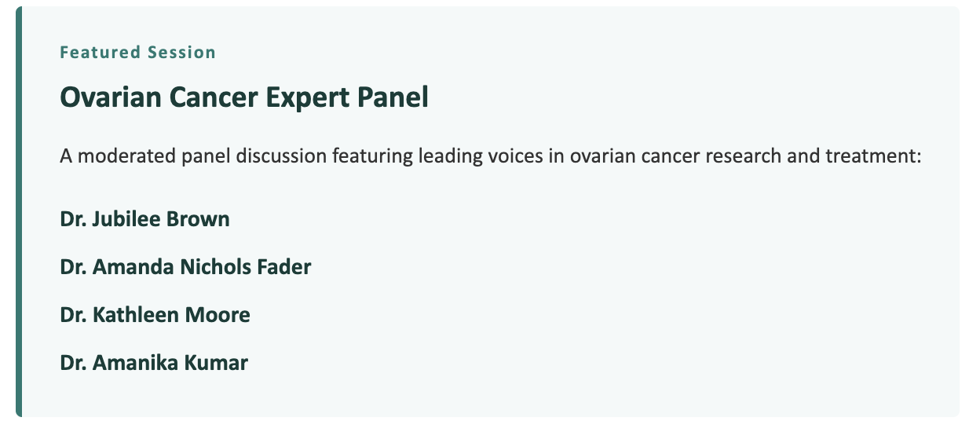Click the Featured Session label
Viewport: 980px width, 443px height.
pyautogui.click(x=137, y=53)
